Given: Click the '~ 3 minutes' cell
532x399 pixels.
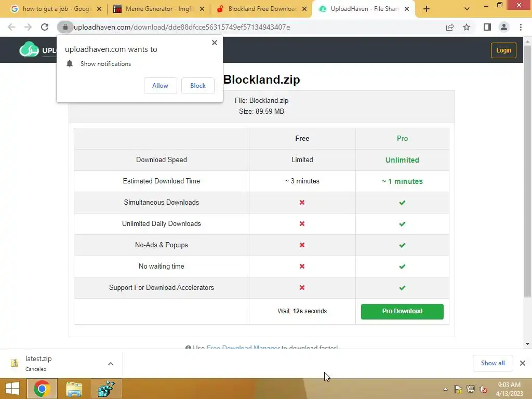Looking at the screenshot, I should coord(302,181).
